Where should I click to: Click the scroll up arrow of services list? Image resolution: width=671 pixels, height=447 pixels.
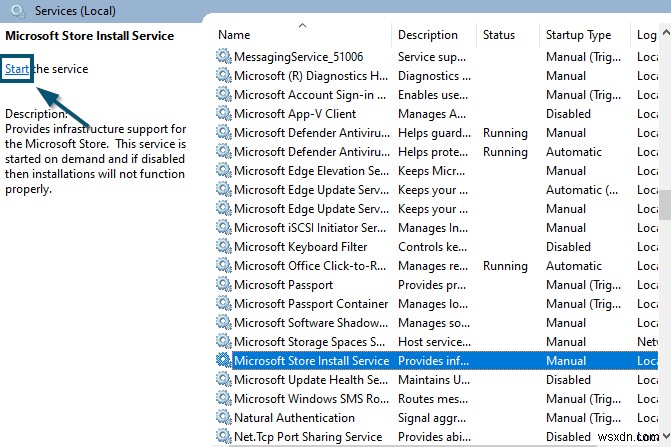click(665, 33)
